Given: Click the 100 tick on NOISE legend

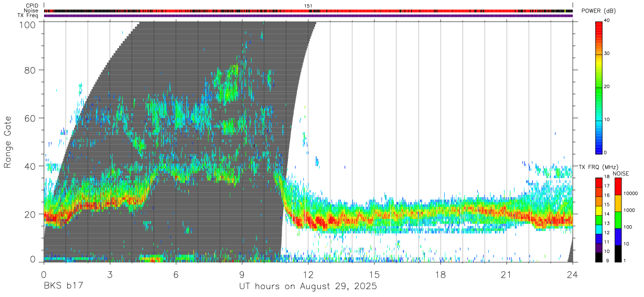Looking at the screenshot, I should coord(628,227).
